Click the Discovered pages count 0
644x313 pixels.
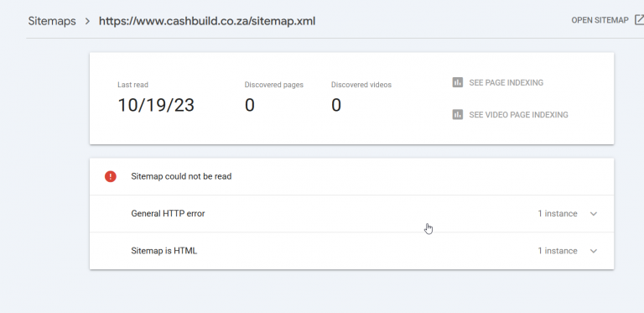coord(250,105)
